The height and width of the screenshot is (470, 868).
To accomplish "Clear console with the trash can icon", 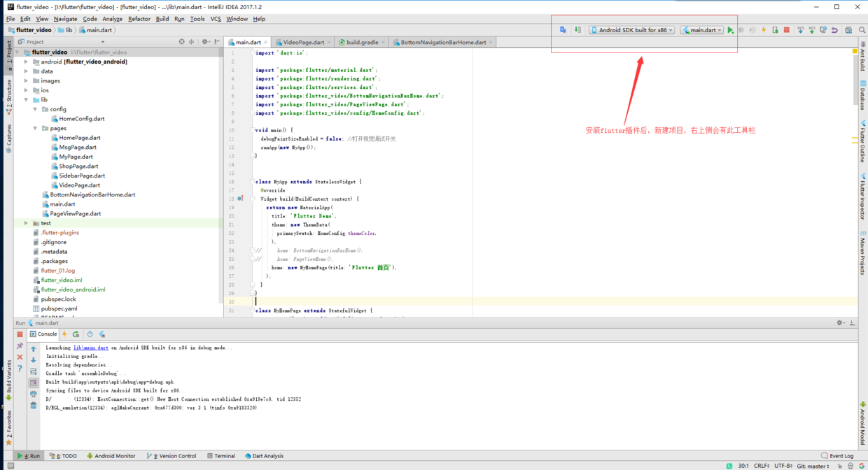I will [x=33, y=405].
